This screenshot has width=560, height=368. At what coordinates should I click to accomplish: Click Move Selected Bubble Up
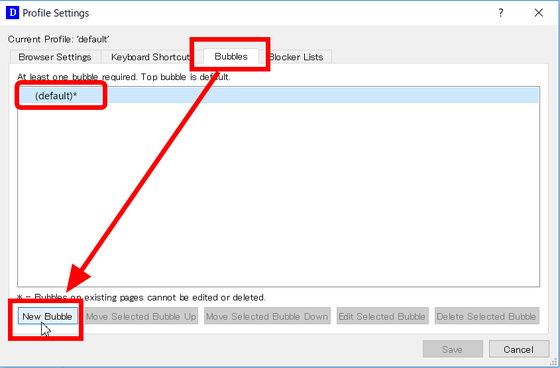click(x=141, y=316)
